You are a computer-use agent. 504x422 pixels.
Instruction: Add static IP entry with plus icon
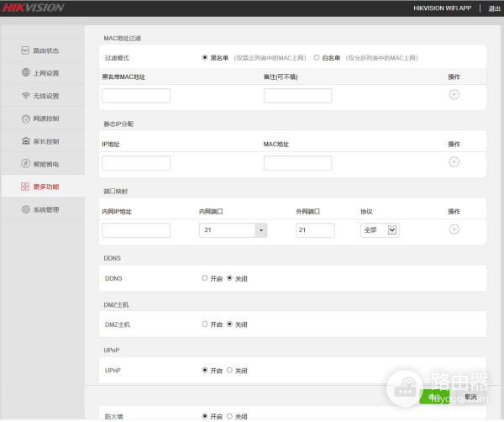pyautogui.click(x=454, y=161)
